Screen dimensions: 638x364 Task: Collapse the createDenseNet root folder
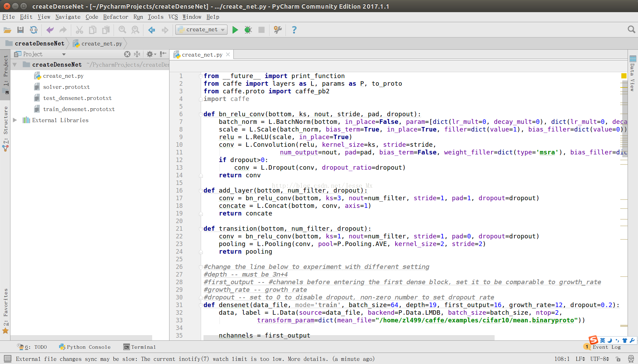[15, 65]
